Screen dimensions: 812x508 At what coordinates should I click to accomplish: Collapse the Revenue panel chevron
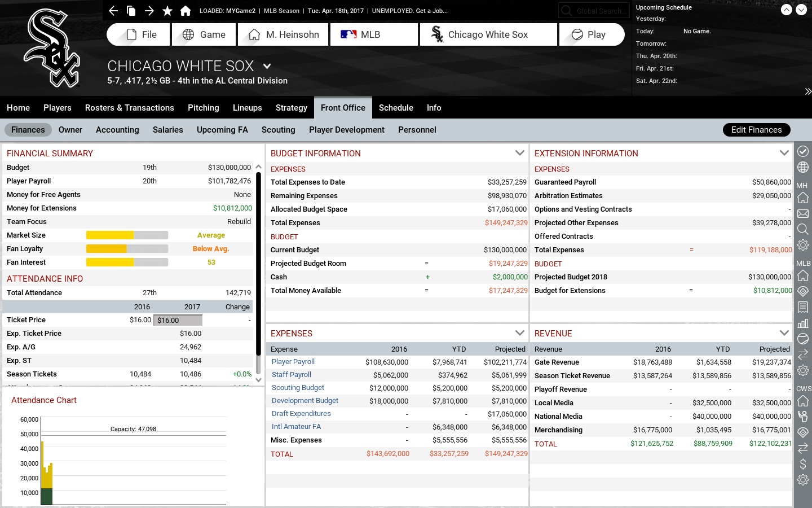click(784, 333)
